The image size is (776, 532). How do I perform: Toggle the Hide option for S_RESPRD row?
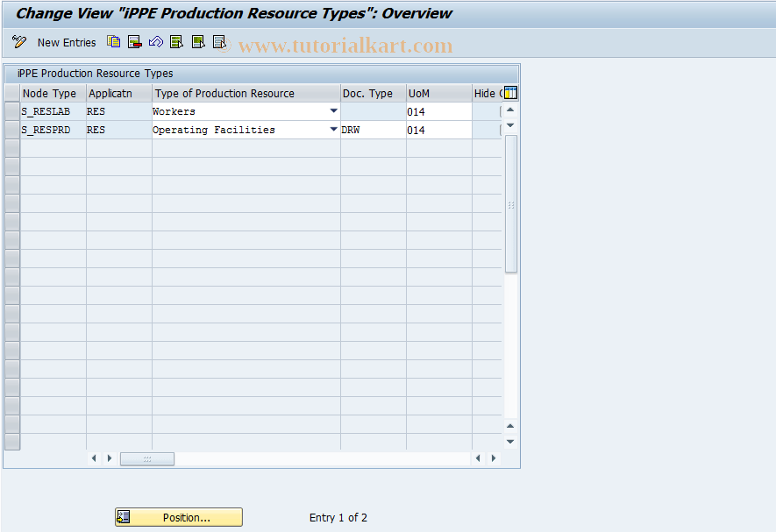[500, 130]
